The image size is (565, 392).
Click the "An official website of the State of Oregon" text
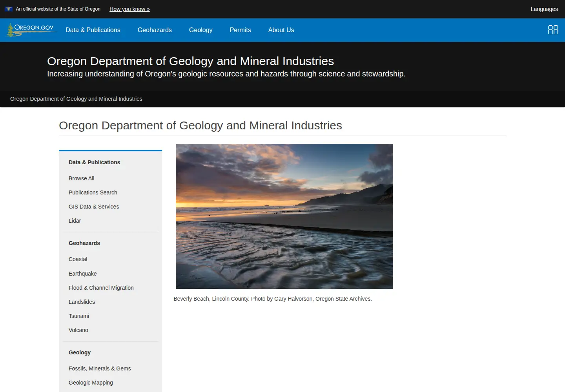tap(58, 9)
